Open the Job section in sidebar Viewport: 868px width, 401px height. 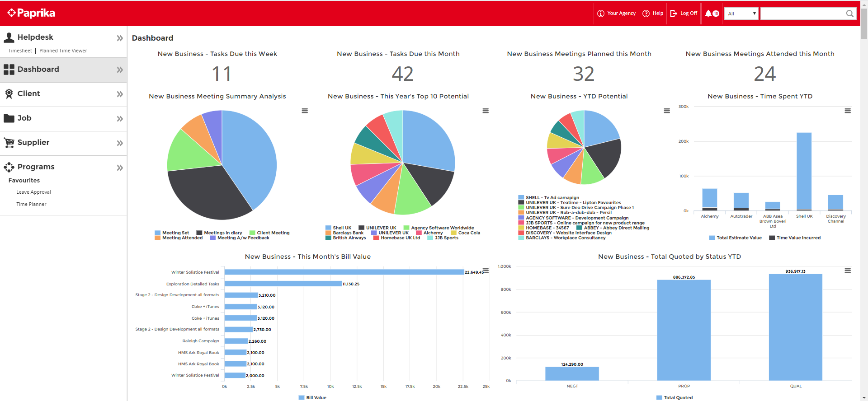coord(24,118)
